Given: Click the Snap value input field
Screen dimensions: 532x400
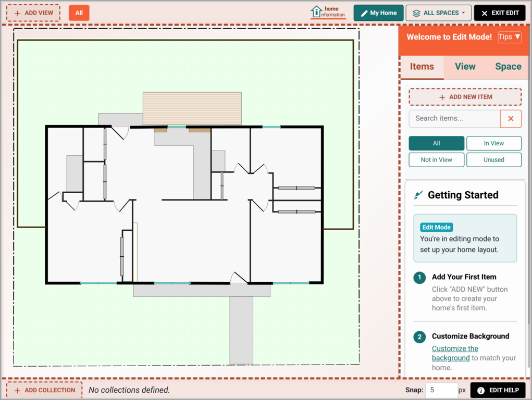Looking at the screenshot, I should (441, 390).
